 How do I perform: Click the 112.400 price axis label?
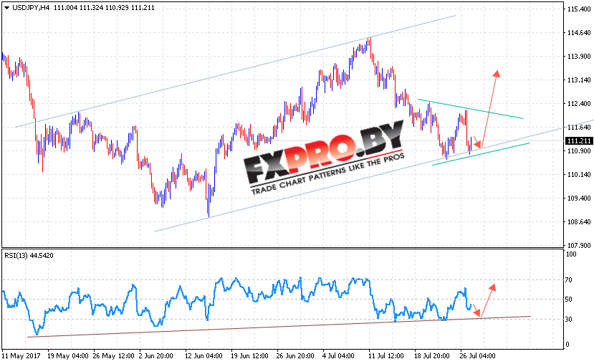coord(578,103)
